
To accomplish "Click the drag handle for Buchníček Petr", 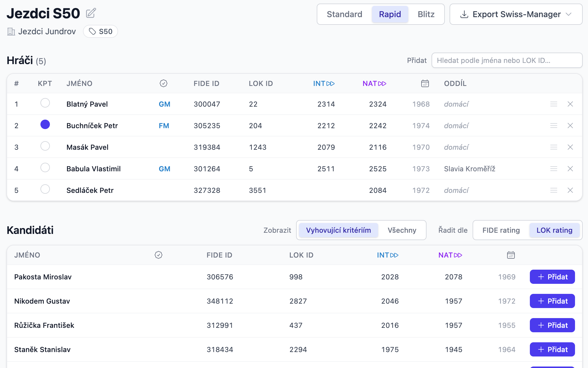I will 554,126.
